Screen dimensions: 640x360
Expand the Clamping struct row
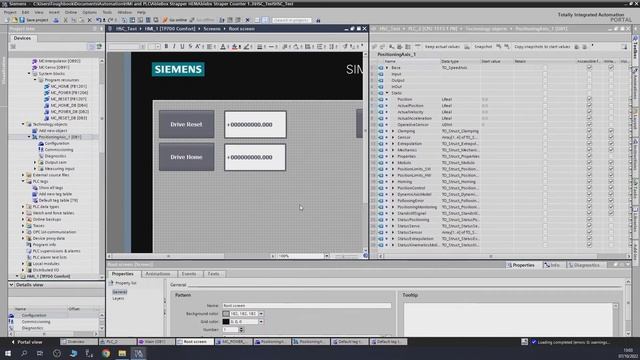pos(393,131)
